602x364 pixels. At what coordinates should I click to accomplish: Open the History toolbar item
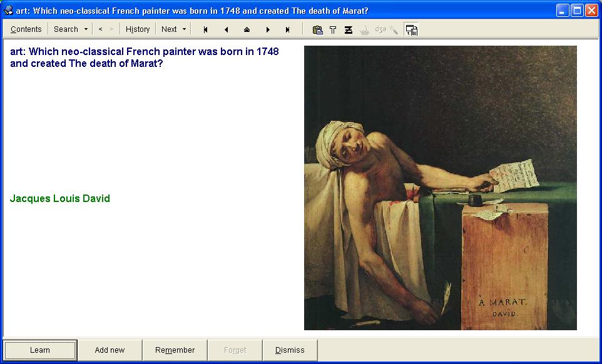[x=138, y=29]
